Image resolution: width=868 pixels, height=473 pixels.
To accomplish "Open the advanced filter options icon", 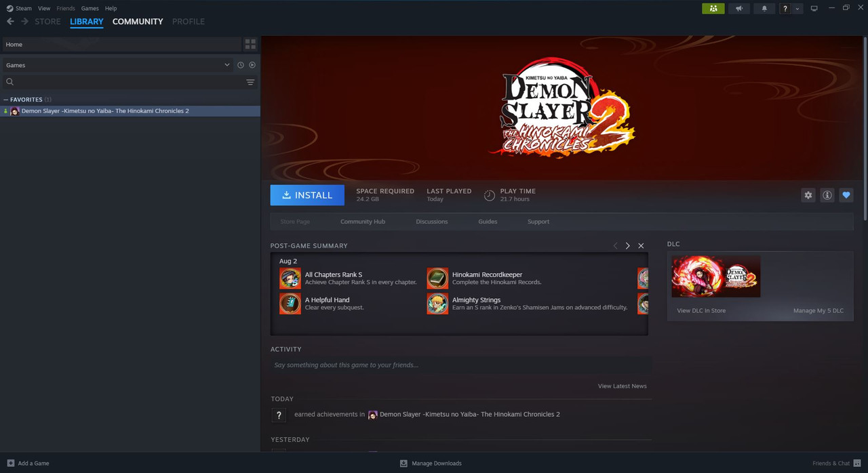I will click(250, 82).
